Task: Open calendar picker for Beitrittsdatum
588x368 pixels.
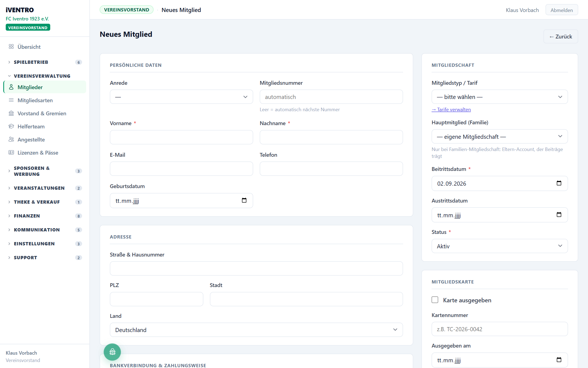Action: [559, 183]
